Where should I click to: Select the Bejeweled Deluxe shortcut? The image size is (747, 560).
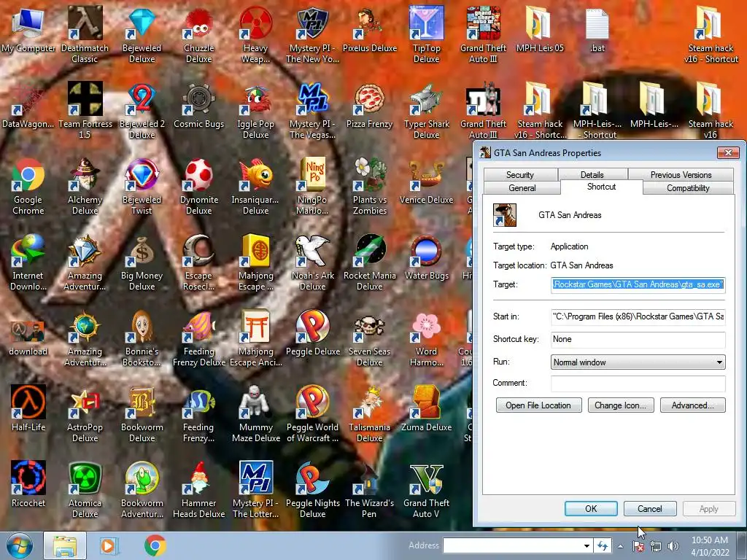pos(142,23)
